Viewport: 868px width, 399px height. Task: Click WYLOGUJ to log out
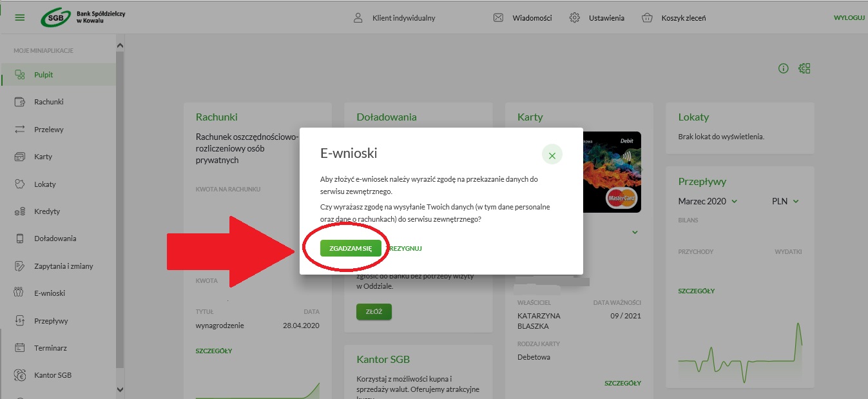click(849, 18)
